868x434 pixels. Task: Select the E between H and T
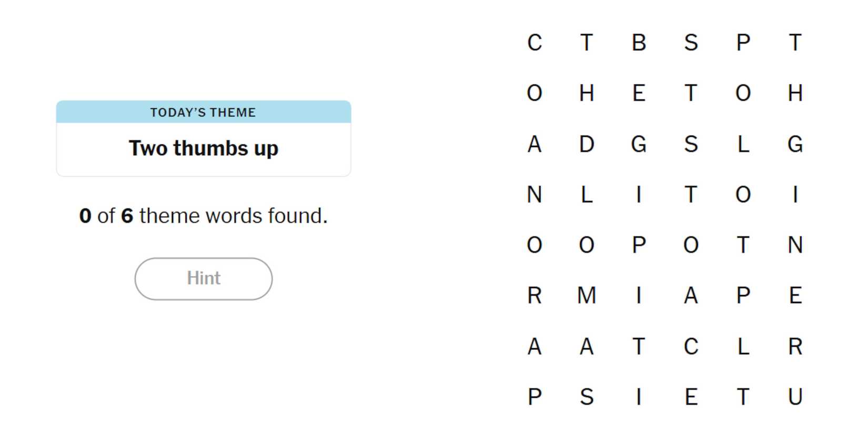click(639, 93)
